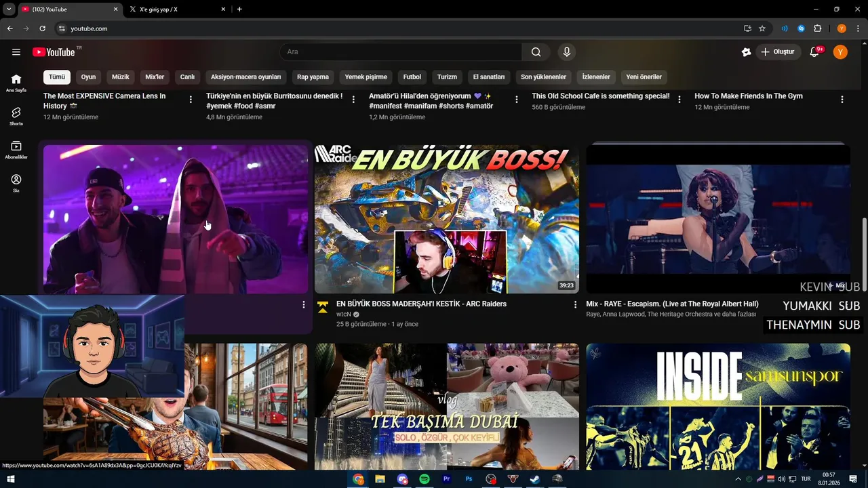
Task: Open options for ARC Raiders video
Action: pos(575,305)
